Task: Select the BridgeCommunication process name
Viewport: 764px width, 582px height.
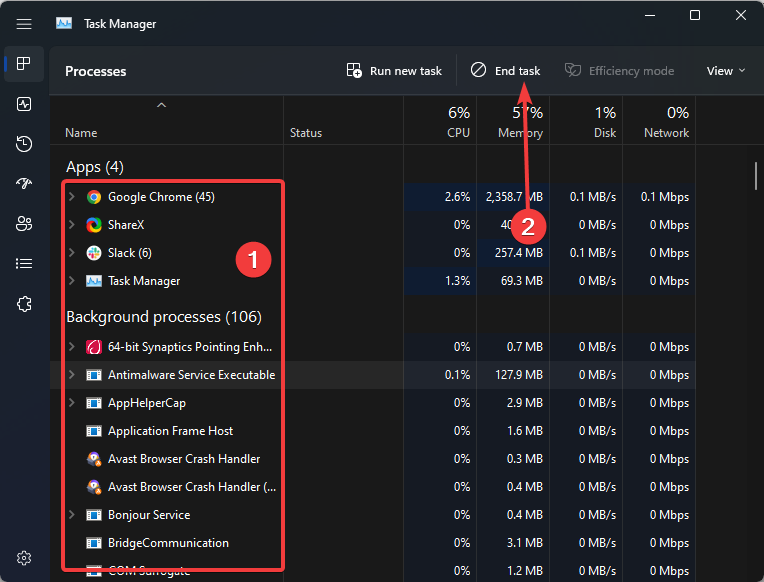Action: coord(168,543)
